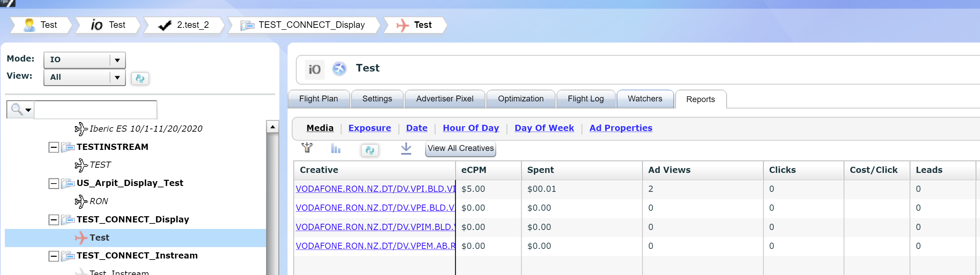Click the tree search input field
Screen dimensions: 980x275
[x=95, y=110]
